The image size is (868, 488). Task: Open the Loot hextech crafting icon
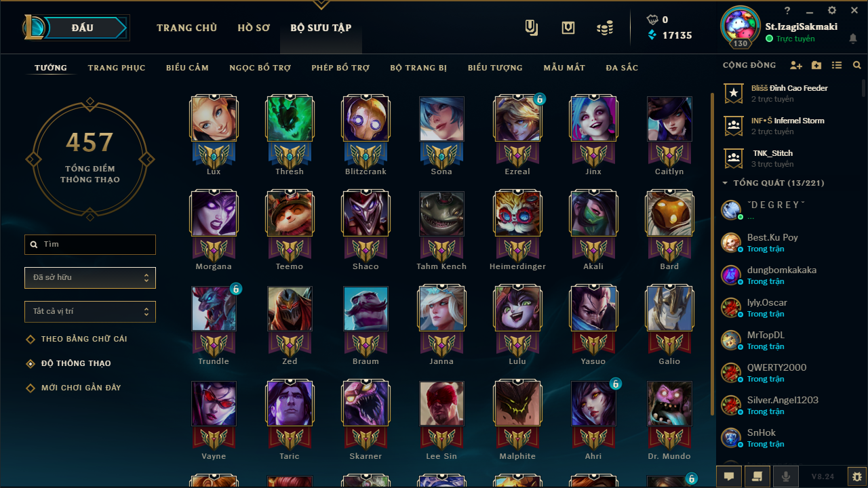[x=568, y=28]
